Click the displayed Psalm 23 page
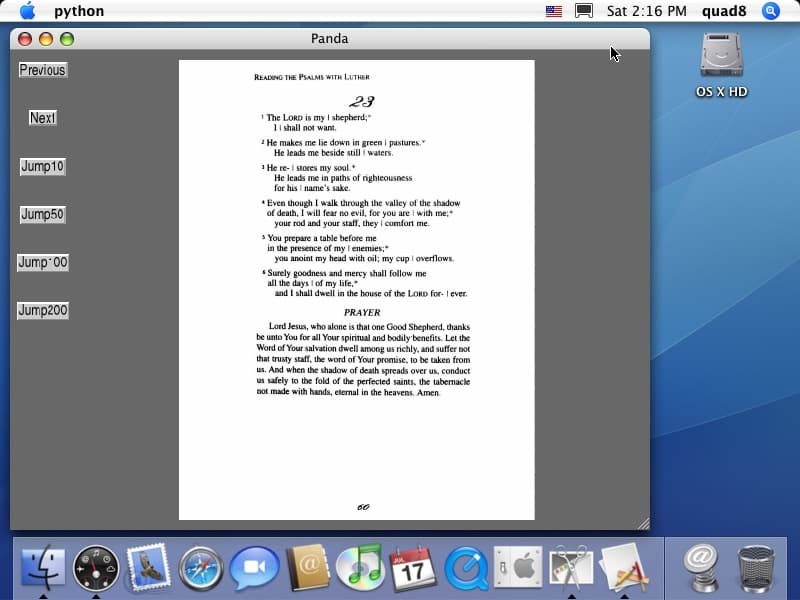This screenshot has height=600, width=800. pyautogui.click(x=357, y=290)
